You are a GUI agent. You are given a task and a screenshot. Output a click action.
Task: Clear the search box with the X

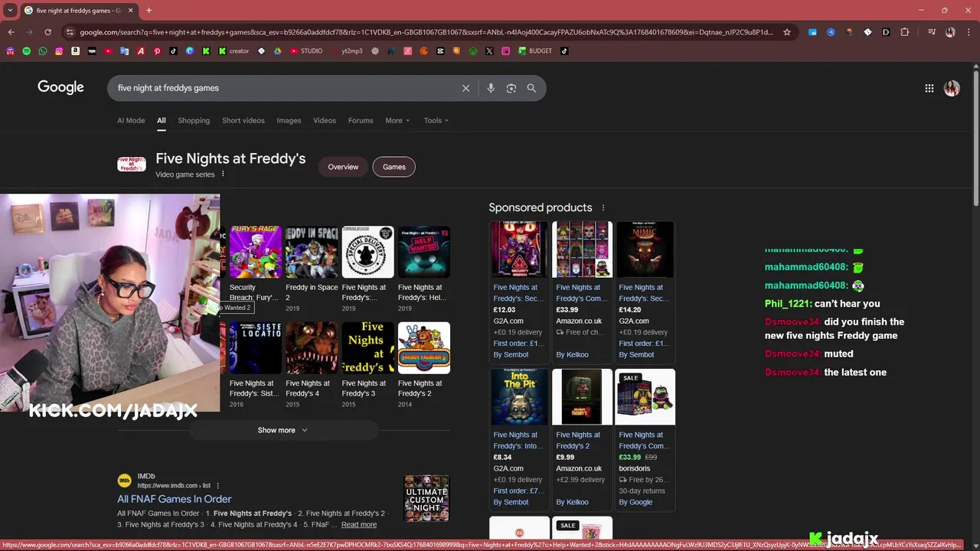465,88
